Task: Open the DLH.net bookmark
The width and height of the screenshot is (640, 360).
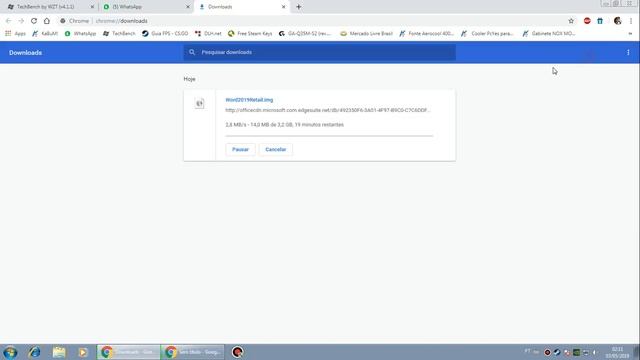Action: (208, 33)
